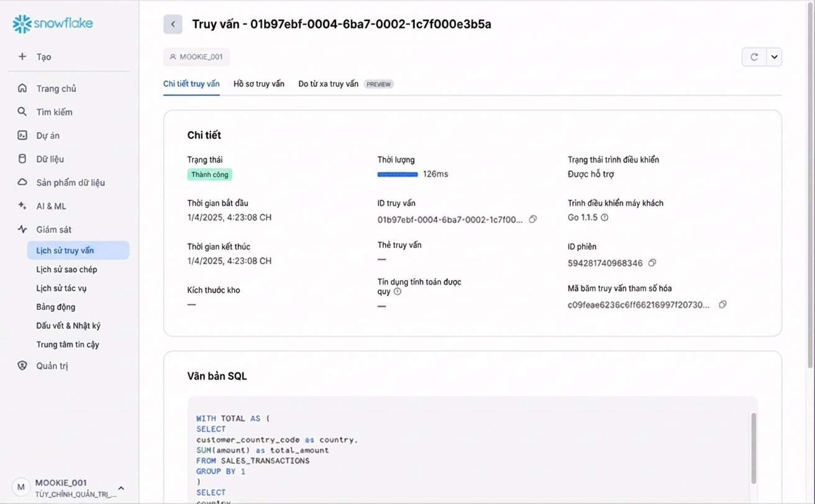Click the SQL text box scrollbar
Image resolution: width=815 pixels, height=504 pixels.
pos(754,448)
